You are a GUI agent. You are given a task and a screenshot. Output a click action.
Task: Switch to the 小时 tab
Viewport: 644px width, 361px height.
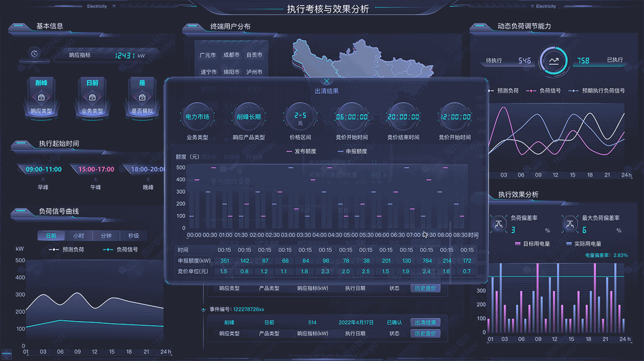coord(78,236)
